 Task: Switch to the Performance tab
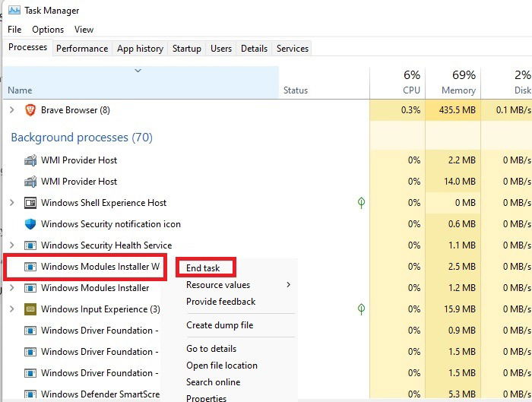82,49
